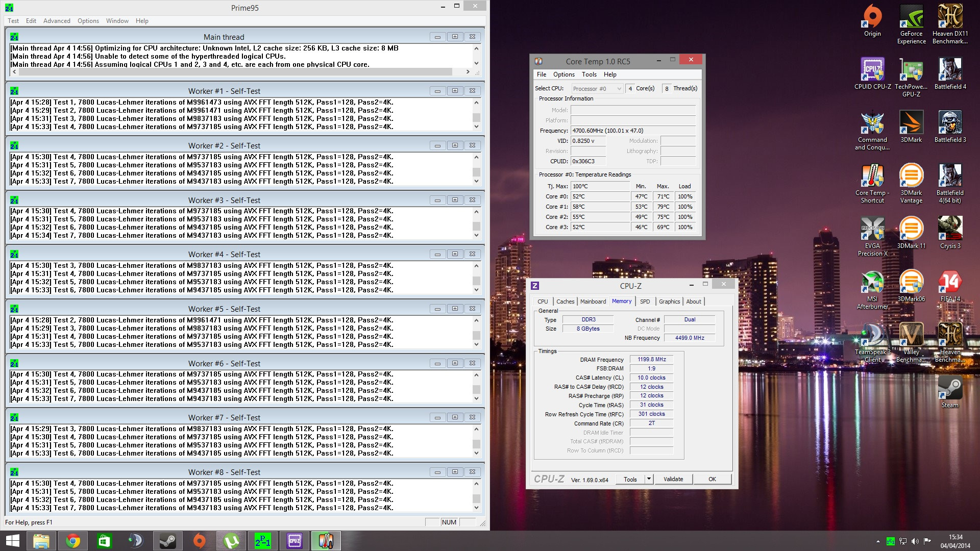Click the Windows Start button
This screenshot has height=551, width=980.
12,541
